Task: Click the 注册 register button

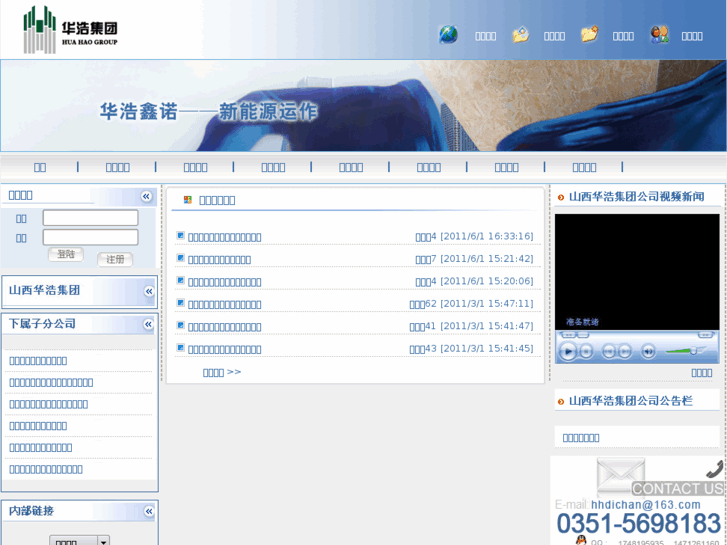Action: pos(115,259)
